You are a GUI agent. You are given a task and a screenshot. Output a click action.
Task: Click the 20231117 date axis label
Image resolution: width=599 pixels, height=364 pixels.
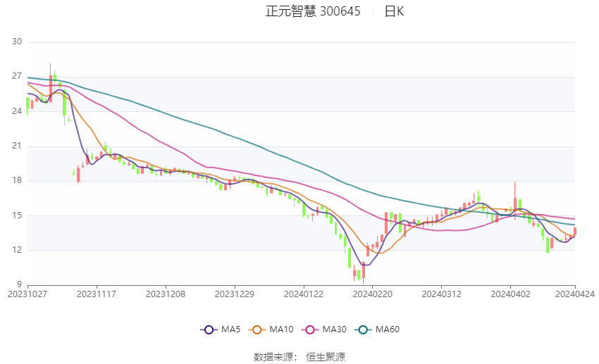tap(97, 294)
